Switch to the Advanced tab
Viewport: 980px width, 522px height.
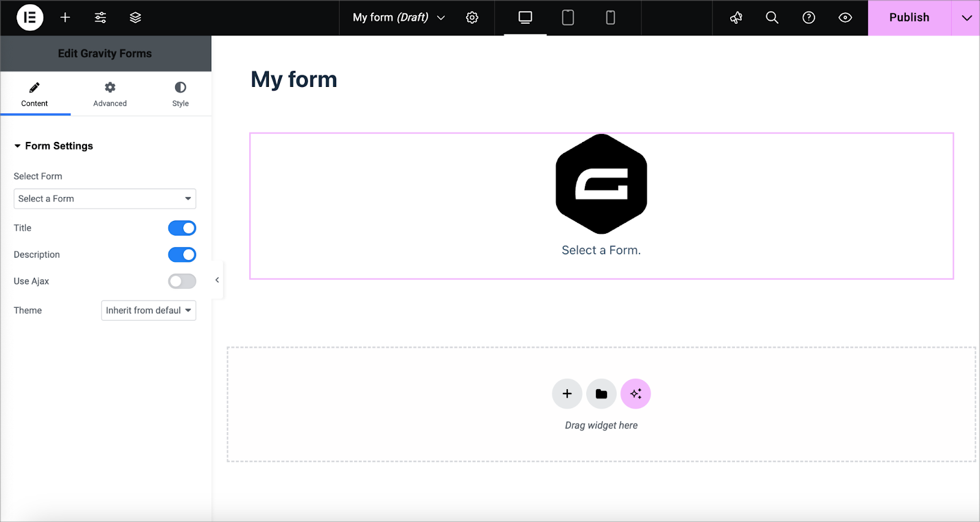pyautogui.click(x=110, y=94)
